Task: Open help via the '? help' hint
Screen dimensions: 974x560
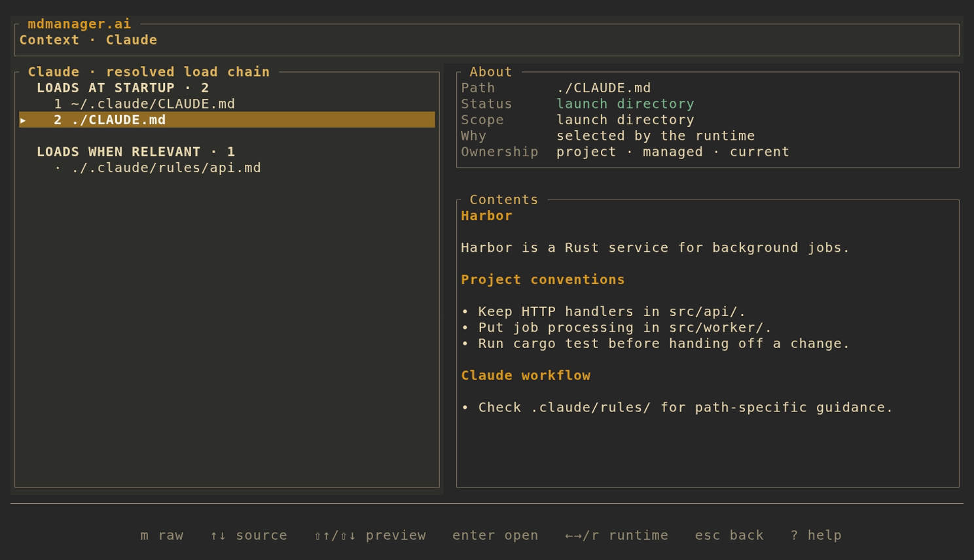Action: [816, 535]
